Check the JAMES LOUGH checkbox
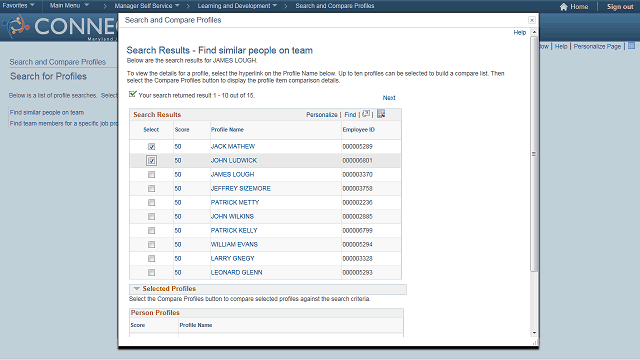The height and width of the screenshot is (360, 640). pos(151,175)
